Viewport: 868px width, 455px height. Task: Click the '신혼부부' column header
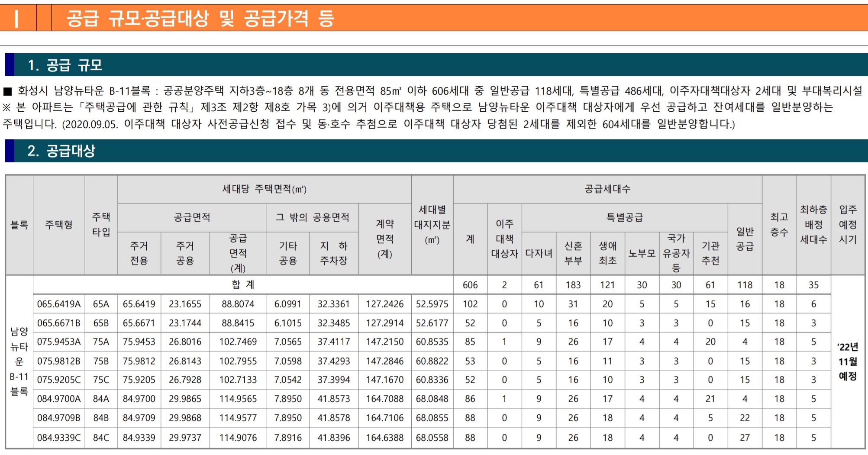click(573, 253)
